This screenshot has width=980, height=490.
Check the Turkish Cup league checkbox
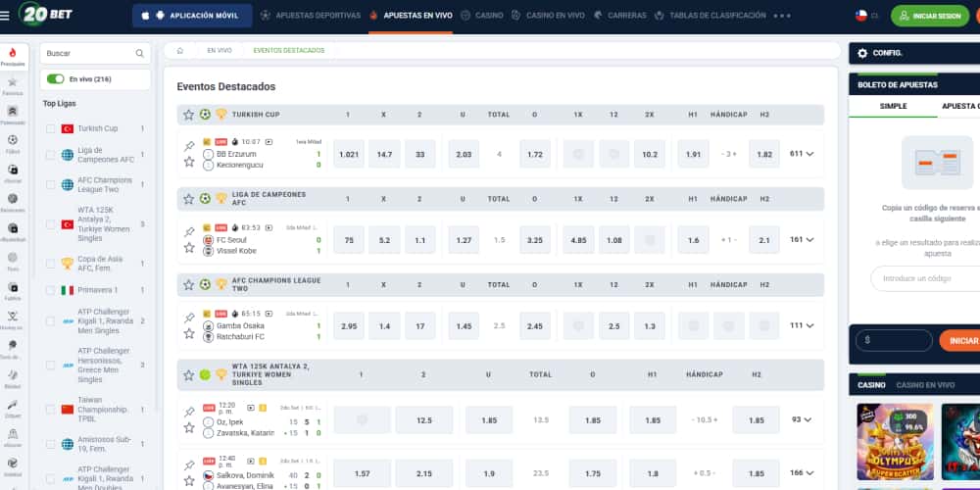coord(51,128)
